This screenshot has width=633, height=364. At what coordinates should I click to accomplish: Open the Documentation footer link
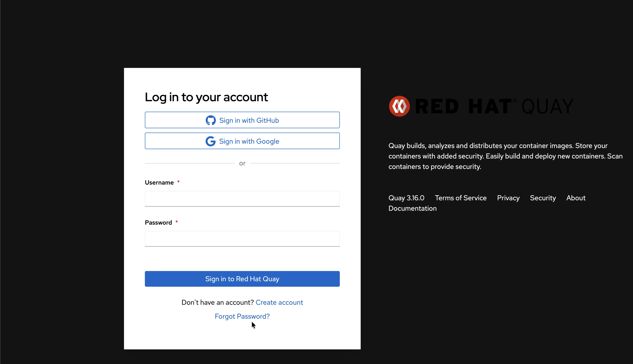412,208
